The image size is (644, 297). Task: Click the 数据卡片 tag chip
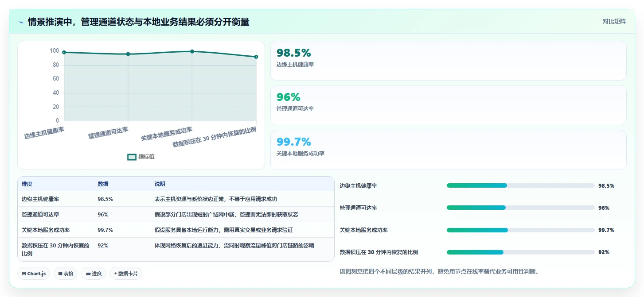click(x=126, y=274)
